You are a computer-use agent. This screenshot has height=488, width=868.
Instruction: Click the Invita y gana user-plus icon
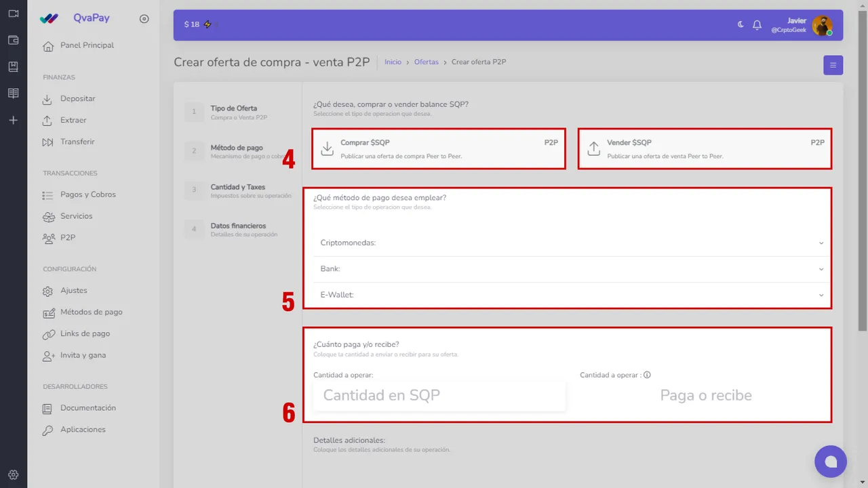[x=48, y=356]
